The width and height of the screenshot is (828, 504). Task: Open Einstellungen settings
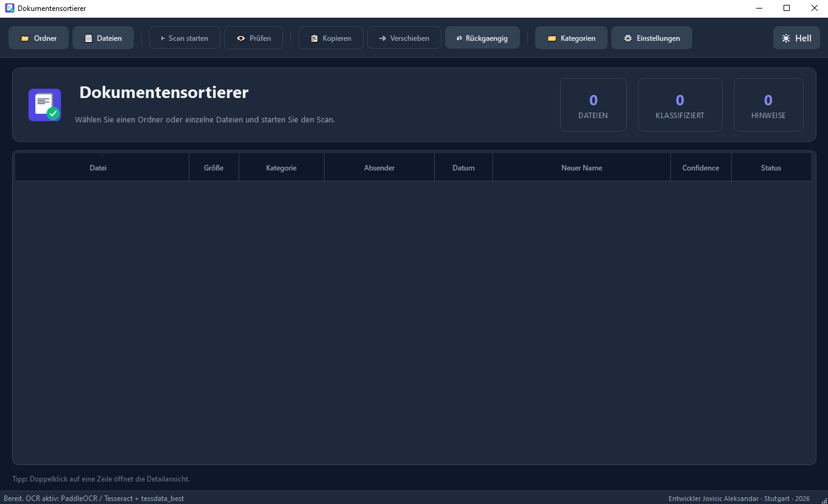651,38
